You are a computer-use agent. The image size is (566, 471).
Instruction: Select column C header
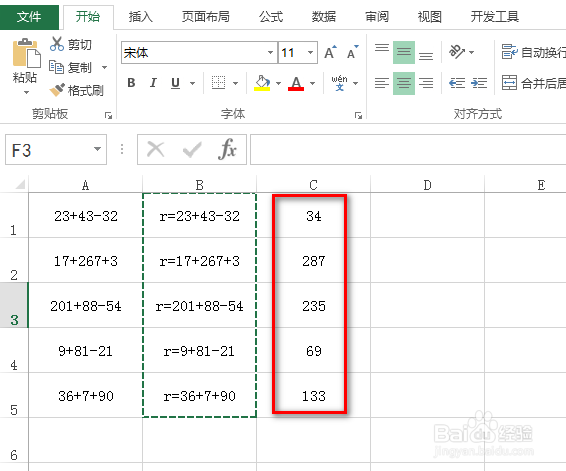(313, 185)
